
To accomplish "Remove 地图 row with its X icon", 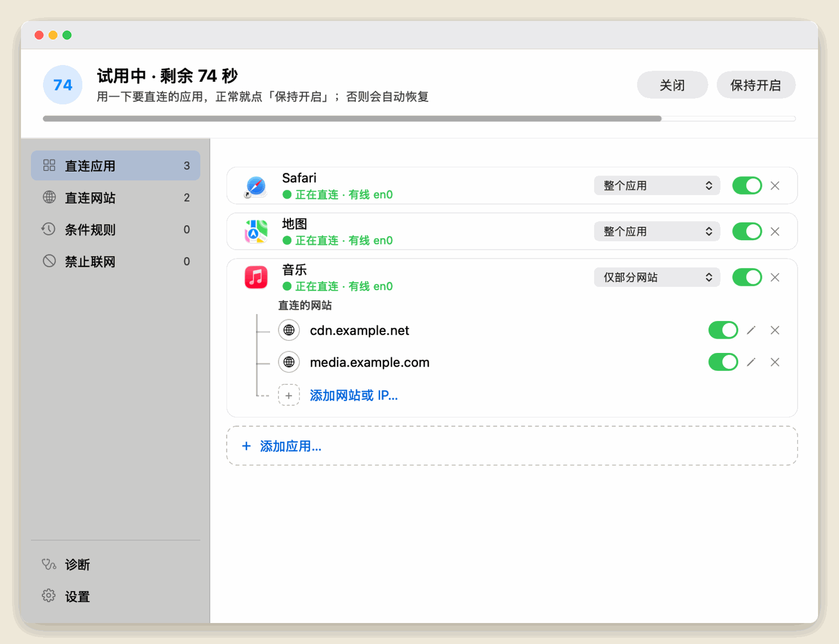I will [x=775, y=231].
